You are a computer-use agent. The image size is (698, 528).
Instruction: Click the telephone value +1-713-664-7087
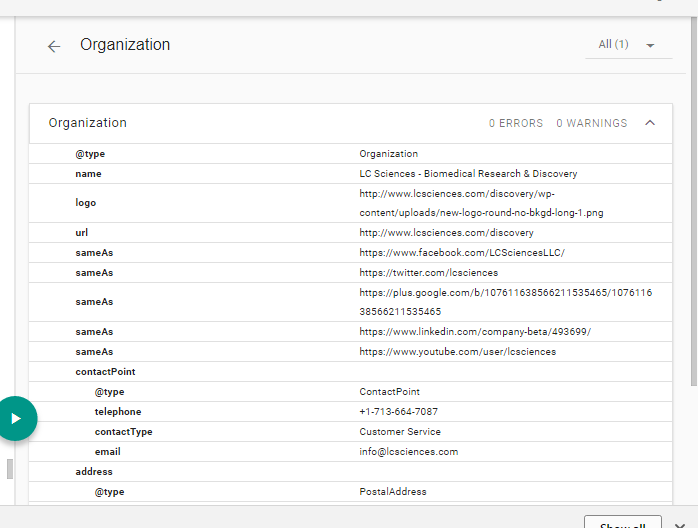tap(398, 412)
